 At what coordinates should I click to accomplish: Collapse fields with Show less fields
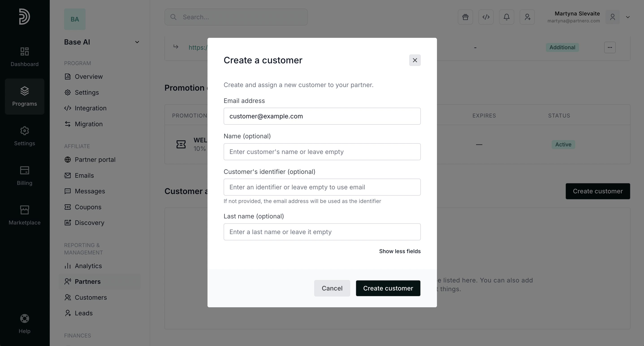400,251
